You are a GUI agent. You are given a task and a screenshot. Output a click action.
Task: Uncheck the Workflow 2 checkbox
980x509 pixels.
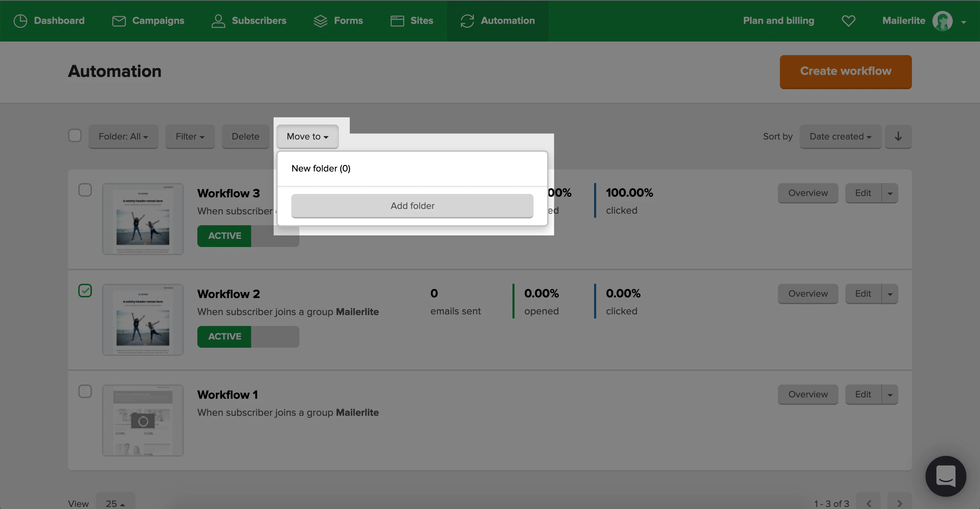(85, 291)
